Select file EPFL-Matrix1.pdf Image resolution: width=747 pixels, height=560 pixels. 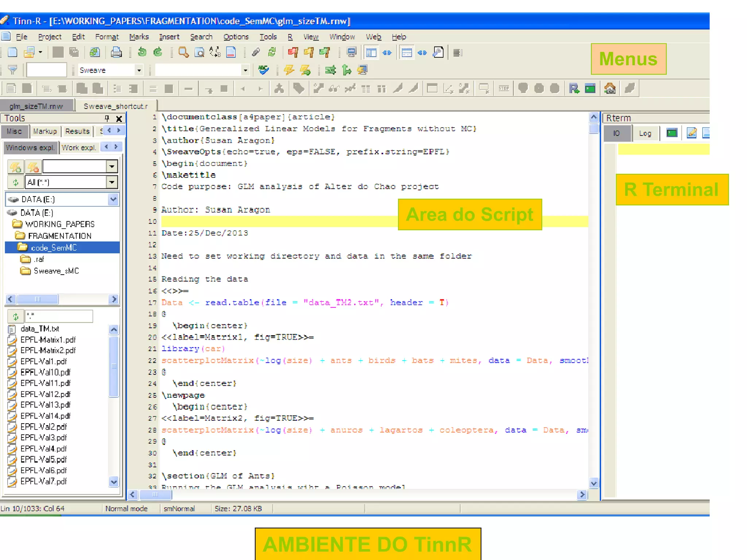coord(48,340)
